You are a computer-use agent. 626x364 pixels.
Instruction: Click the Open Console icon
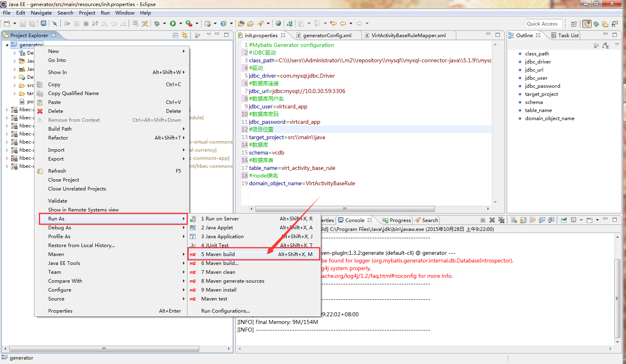click(x=590, y=220)
